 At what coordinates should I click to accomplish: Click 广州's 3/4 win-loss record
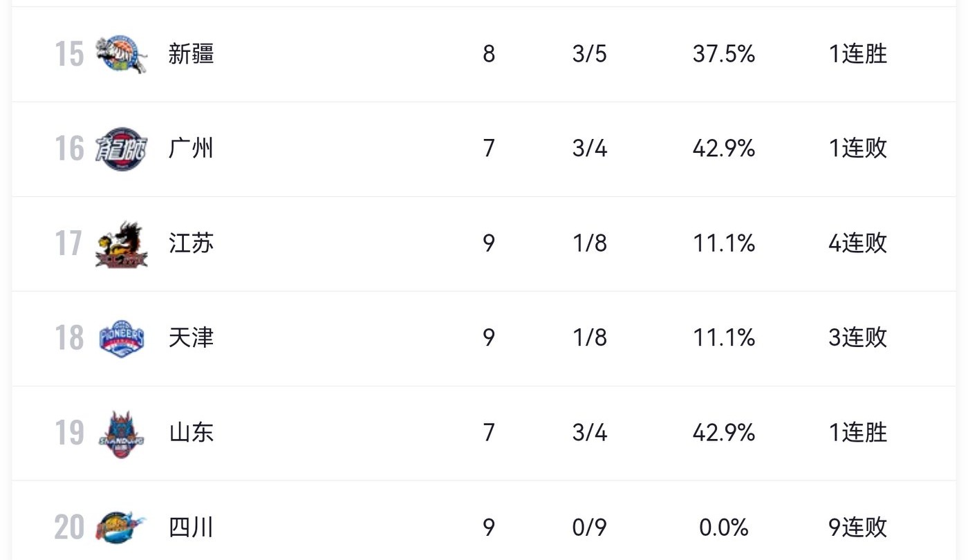(x=589, y=148)
